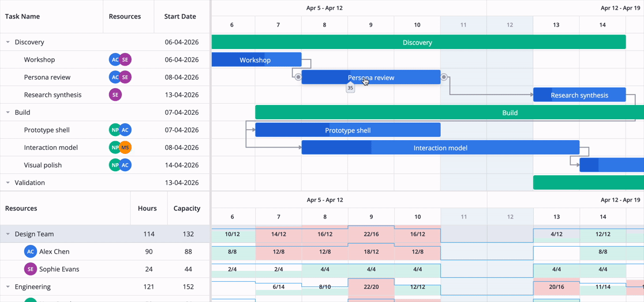This screenshot has width=644, height=302.
Task: Select the Validation summary bar
Action: [589, 183]
